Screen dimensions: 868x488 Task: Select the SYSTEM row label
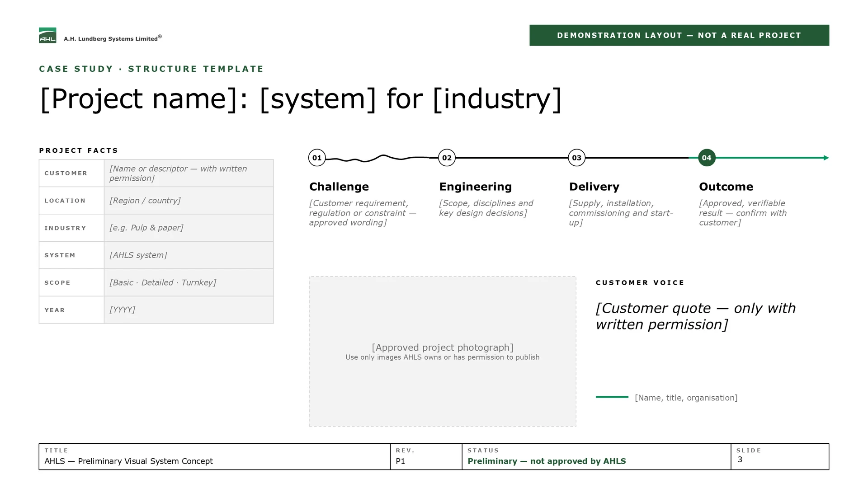point(60,255)
